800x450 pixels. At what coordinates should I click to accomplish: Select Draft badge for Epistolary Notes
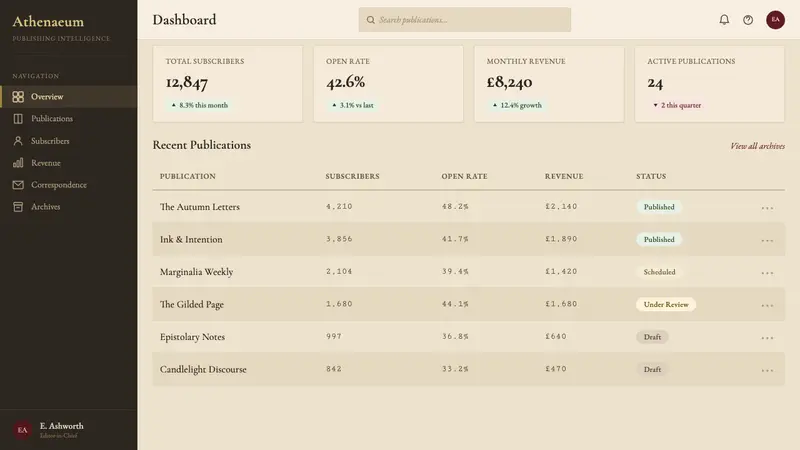(652, 337)
